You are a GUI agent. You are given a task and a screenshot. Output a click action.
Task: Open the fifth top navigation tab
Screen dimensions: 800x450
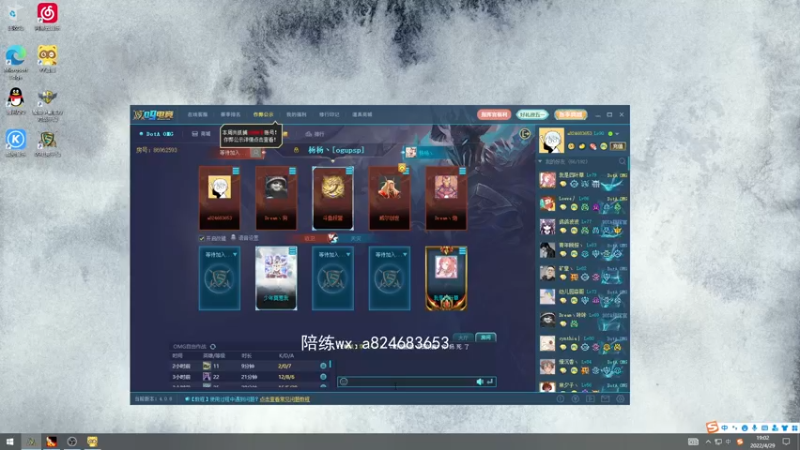329,115
